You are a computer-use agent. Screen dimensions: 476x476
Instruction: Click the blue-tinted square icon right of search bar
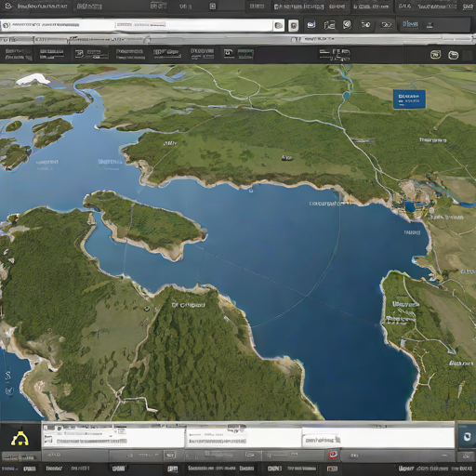[311, 25]
